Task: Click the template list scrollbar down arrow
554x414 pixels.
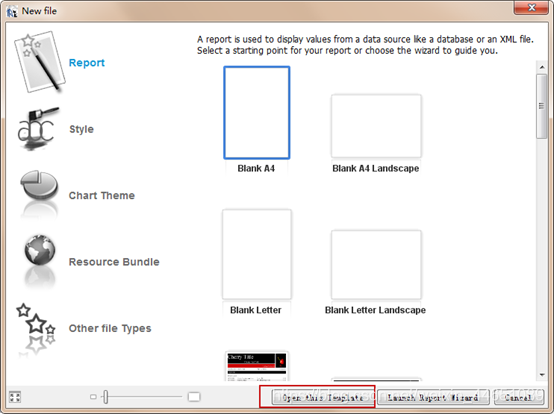Action: [542, 375]
